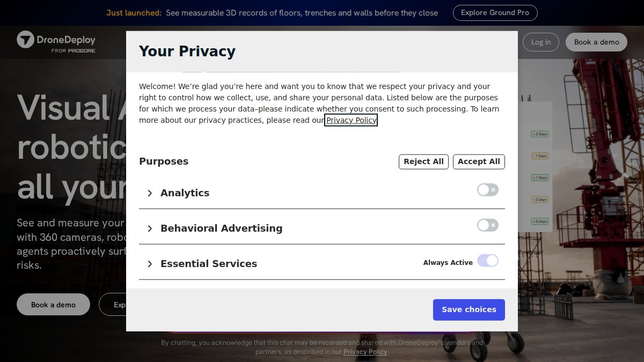This screenshot has height=362, width=644.
Task: Explore Ground Pro from banner
Action: [495, 13]
